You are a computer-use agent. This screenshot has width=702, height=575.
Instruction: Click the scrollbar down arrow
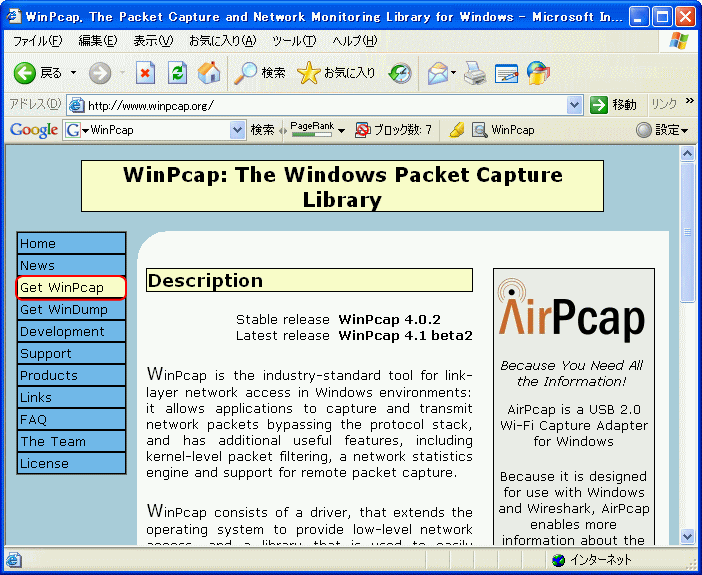[687, 536]
